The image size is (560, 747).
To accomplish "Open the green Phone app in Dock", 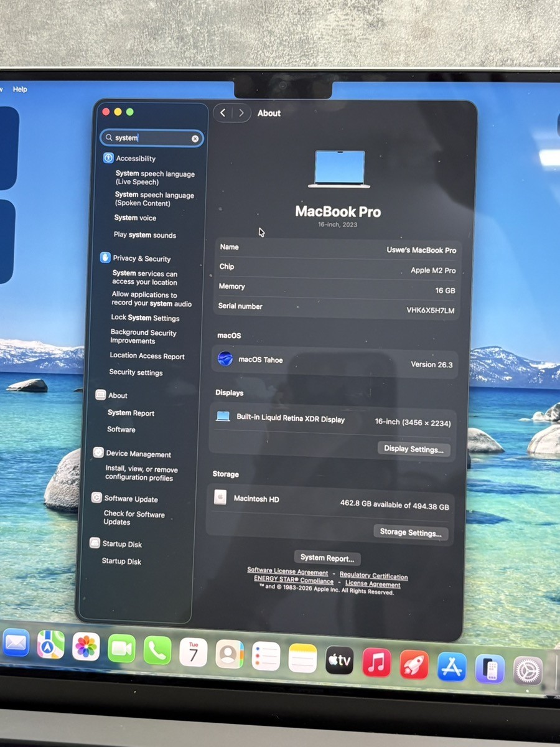I will point(157,651).
